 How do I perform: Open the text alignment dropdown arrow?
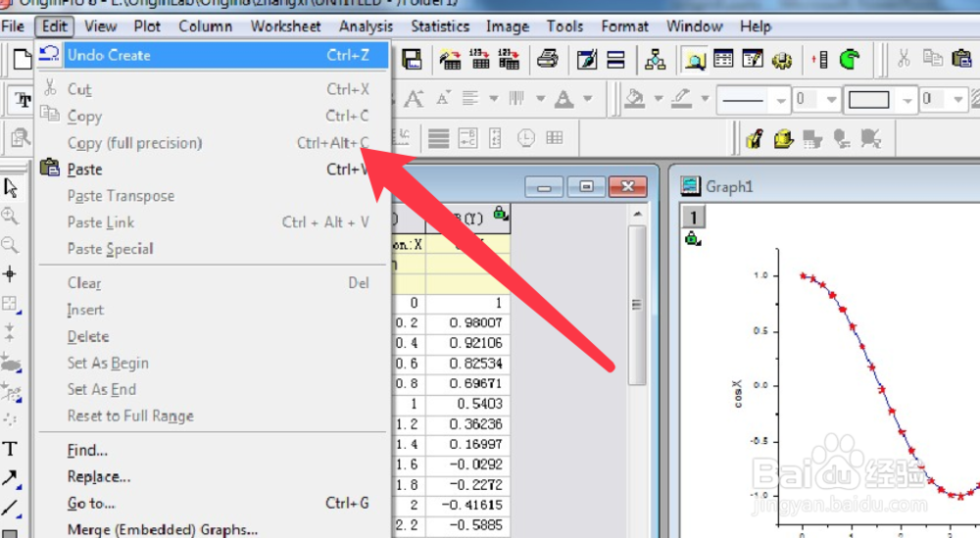coord(494,99)
